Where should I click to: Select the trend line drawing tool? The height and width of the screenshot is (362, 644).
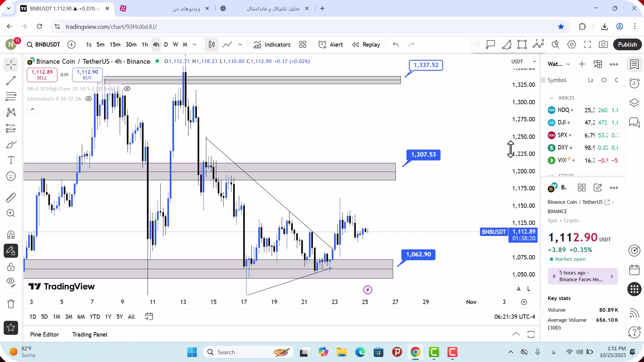tap(11, 80)
